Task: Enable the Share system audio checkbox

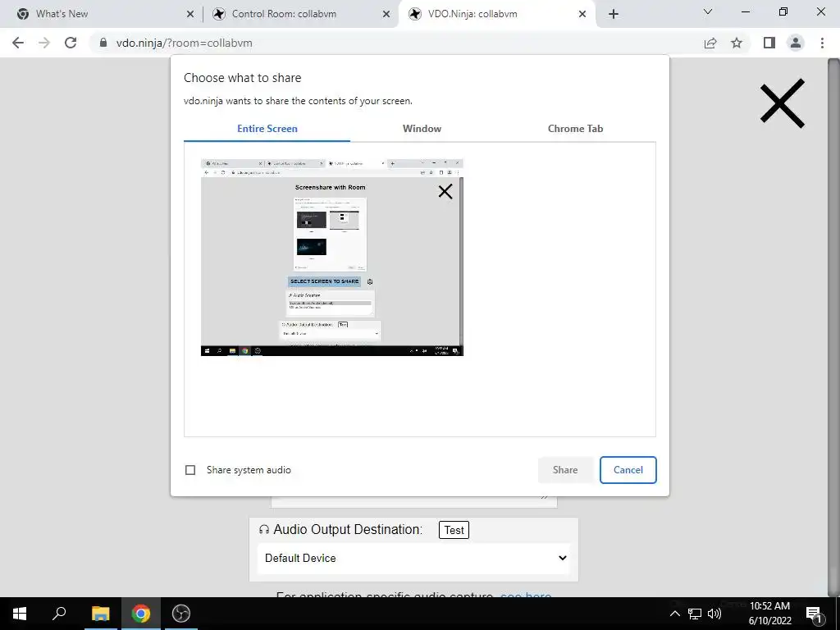Action: click(190, 470)
